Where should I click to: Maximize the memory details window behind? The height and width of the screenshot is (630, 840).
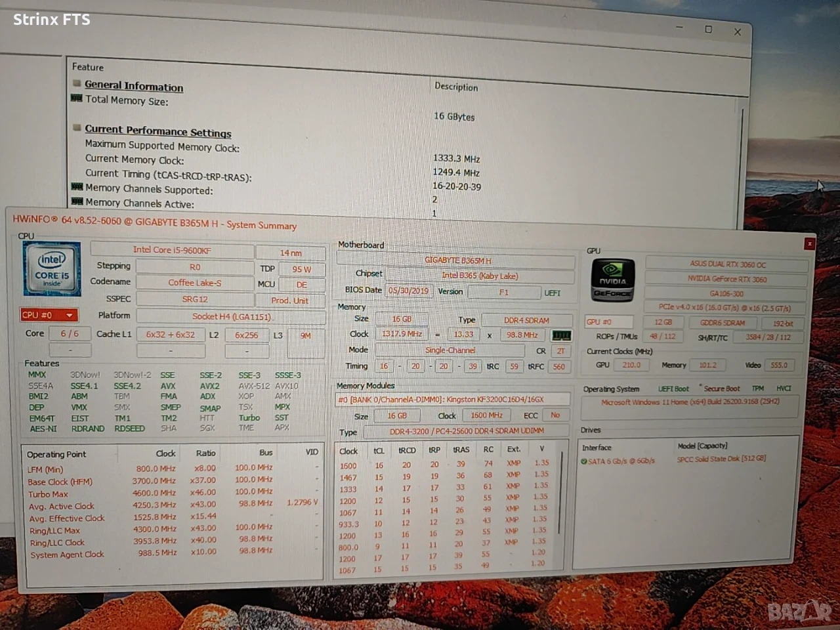pos(708,30)
